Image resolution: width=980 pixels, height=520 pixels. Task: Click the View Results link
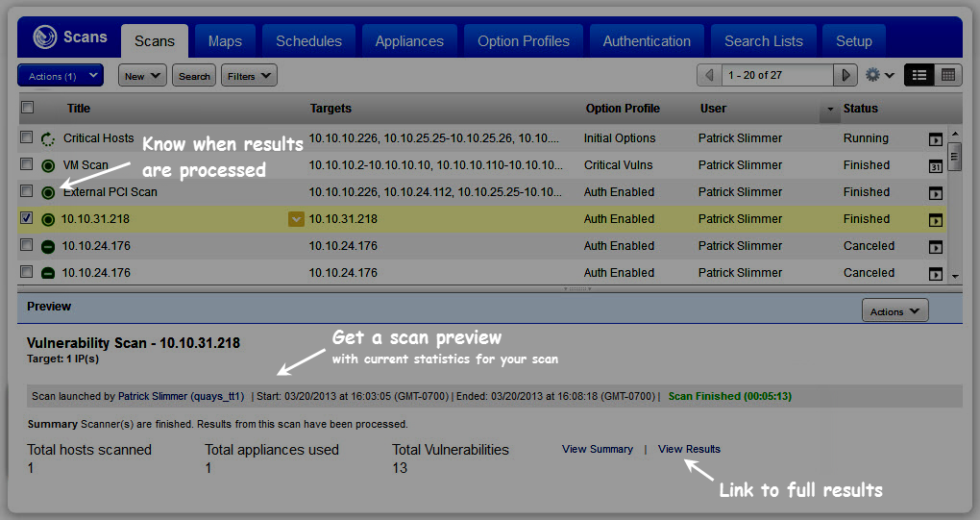coord(689,449)
